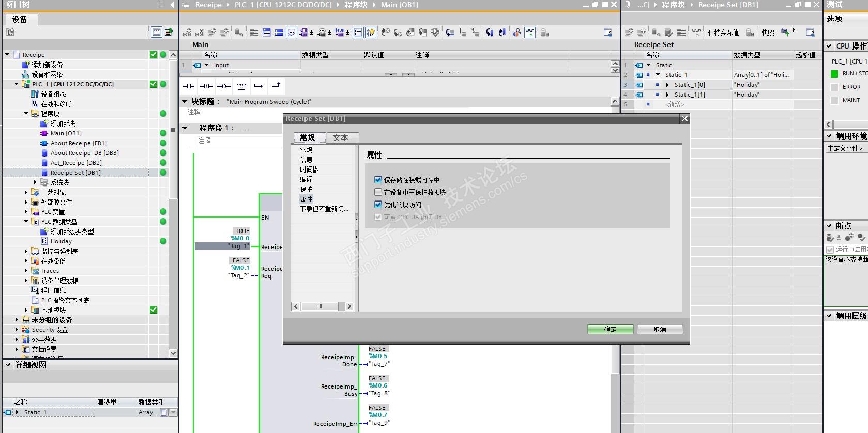
Task: Insert a normally open contact
Action: [189, 86]
